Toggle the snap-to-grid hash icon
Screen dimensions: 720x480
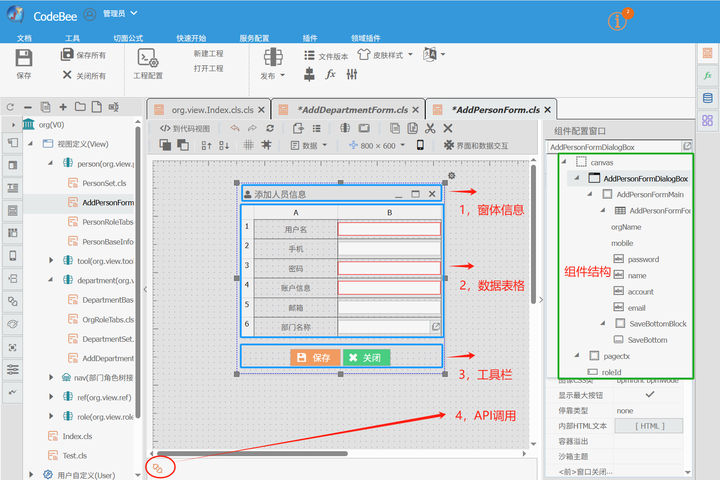266,145
